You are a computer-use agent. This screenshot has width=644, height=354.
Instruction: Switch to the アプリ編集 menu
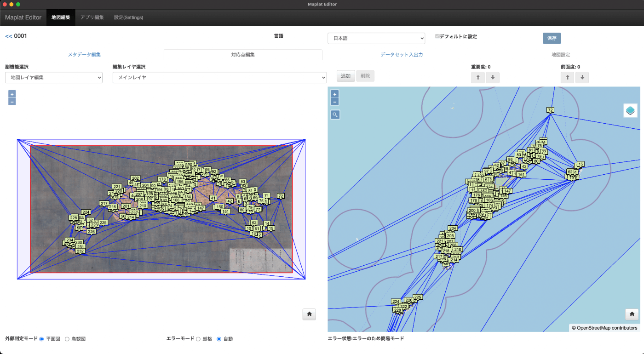click(x=92, y=17)
